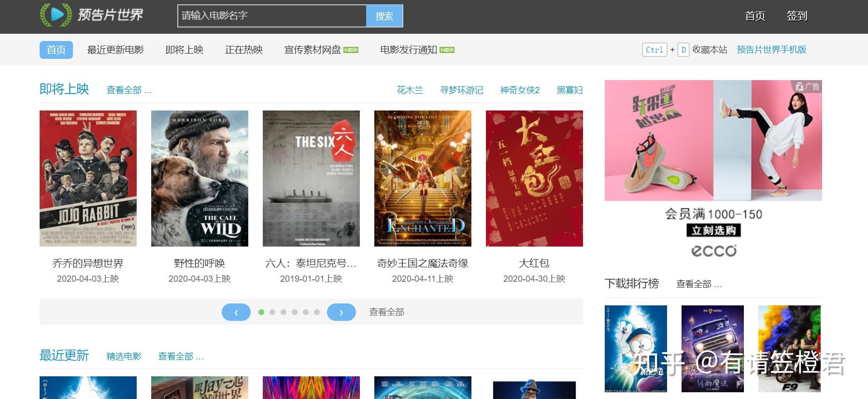Click the 2020-04-30上映 release date
The height and width of the screenshot is (399, 868).
point(534,279)
